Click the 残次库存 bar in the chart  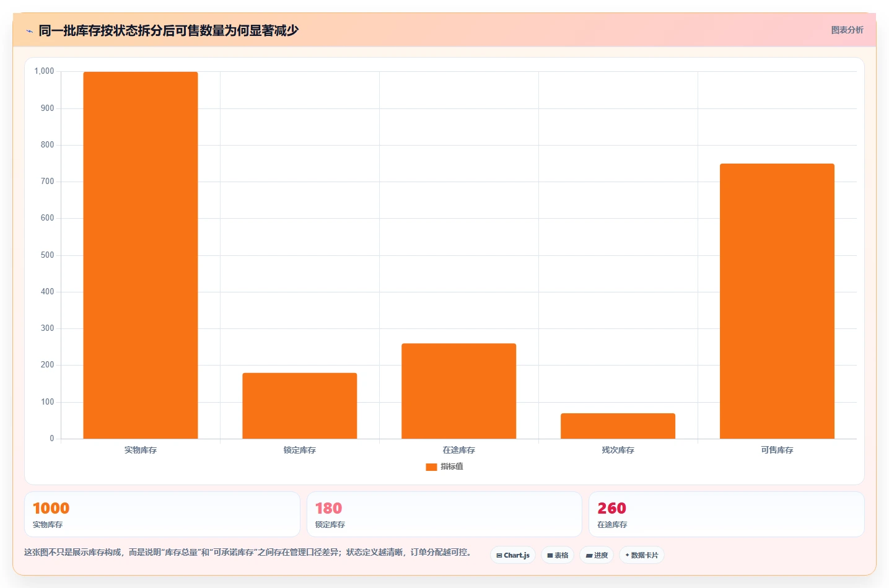(618, 426)
